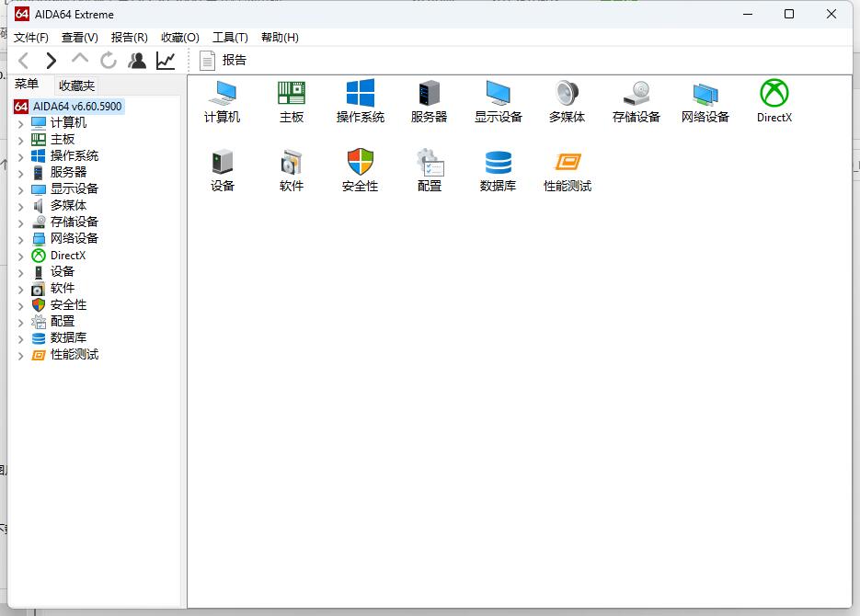Expand the 性能测试 tree node

(21, 355)
